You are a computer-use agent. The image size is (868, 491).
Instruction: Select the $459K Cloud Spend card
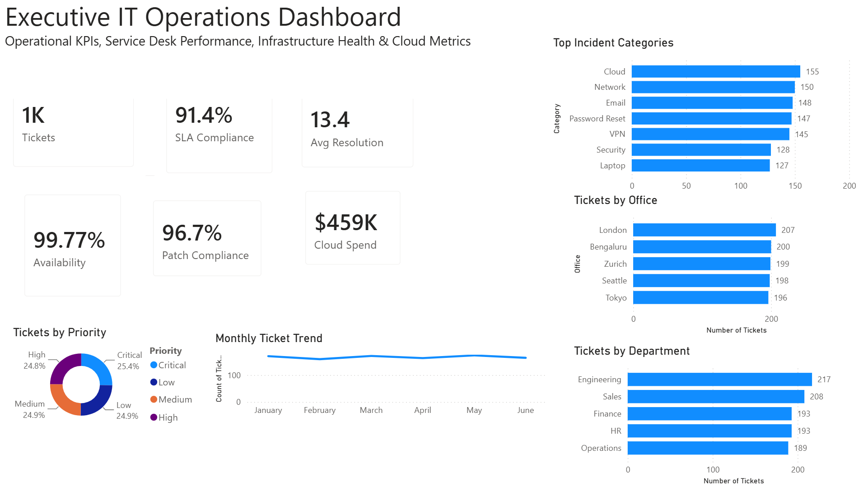click(x=353, y=228)
